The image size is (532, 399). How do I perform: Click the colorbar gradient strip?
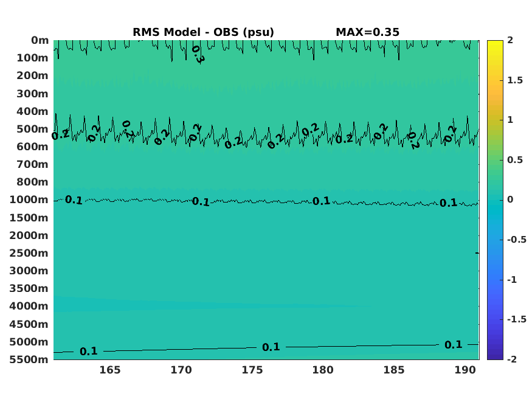coord(495,200)
